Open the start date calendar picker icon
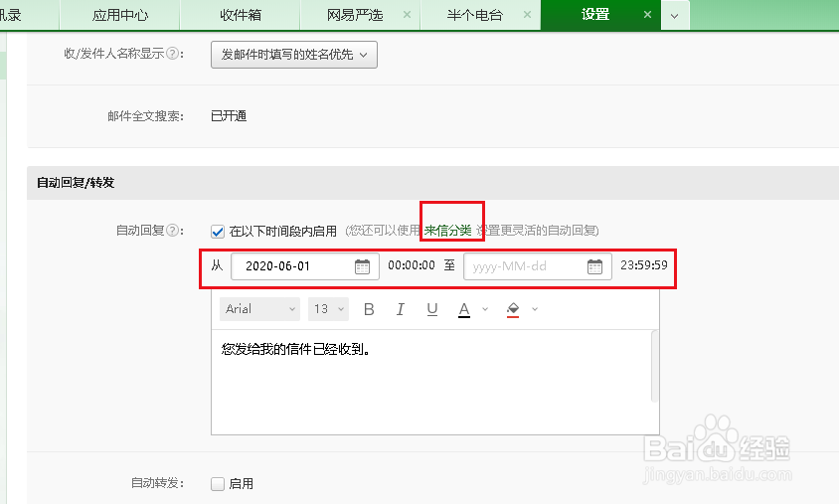This screenshot has width=839, height=504. 362,266
